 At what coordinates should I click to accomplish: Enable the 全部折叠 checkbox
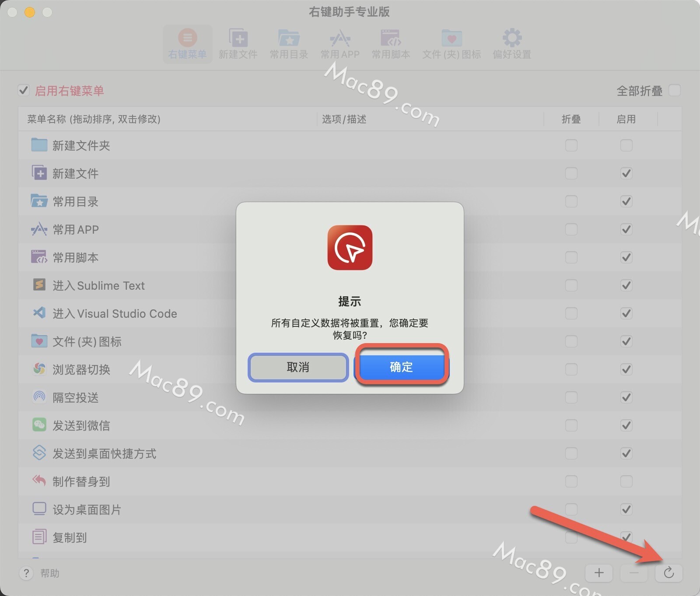[x=675, y=91]
